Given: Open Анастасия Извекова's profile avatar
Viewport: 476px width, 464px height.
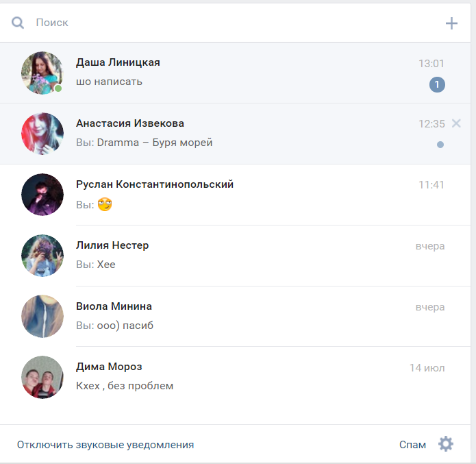Looking at the screenshot, I should pos(42,134).
